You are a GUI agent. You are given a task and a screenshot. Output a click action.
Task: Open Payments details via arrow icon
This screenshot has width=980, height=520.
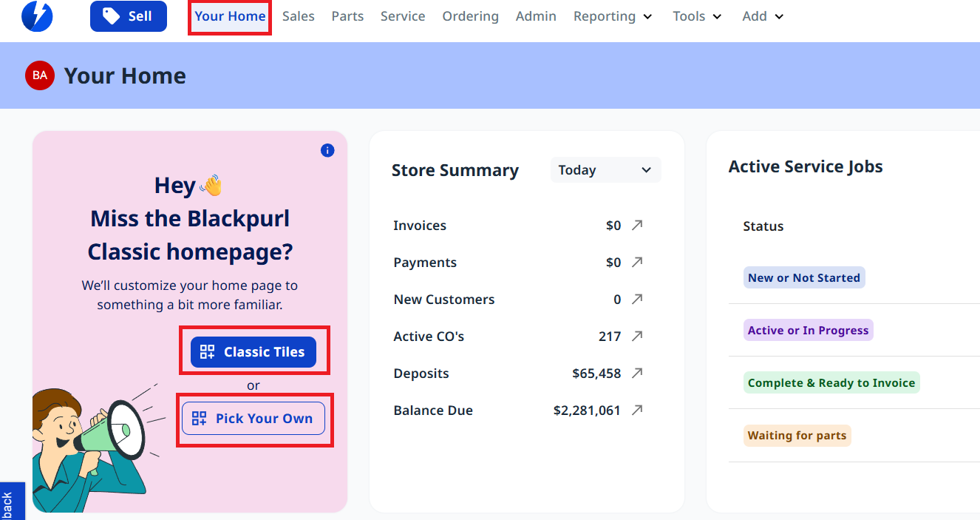coord(637,262)
